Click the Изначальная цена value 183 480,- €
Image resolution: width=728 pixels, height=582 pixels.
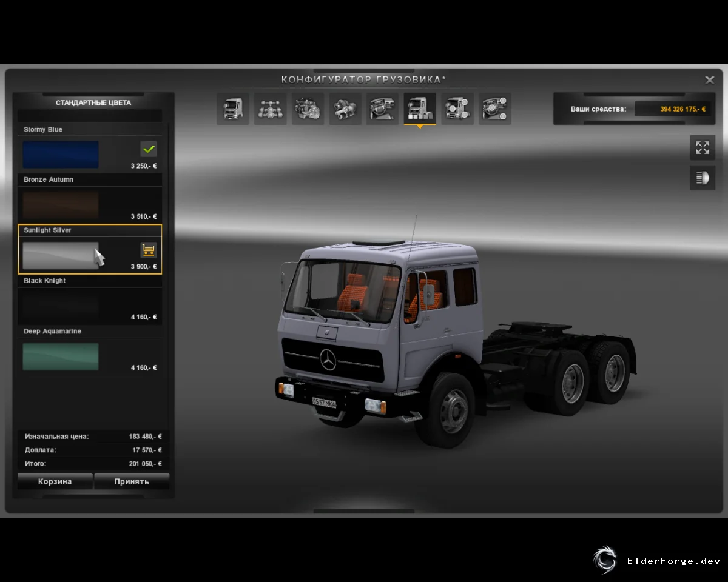click(146, 436)
